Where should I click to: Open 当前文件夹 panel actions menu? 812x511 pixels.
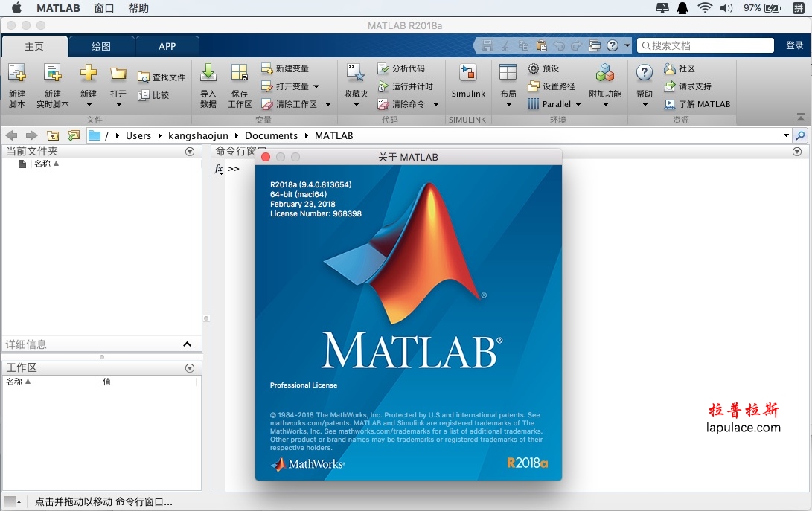coord(190,152)
